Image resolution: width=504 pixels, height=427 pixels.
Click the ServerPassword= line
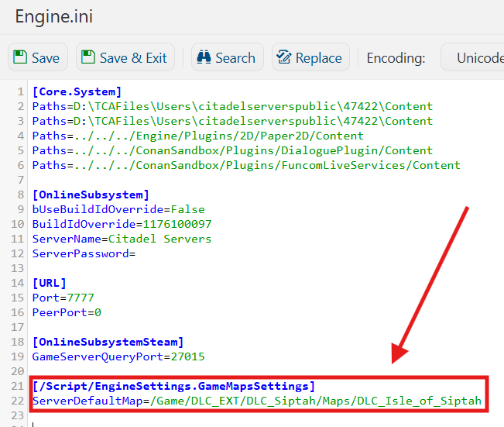(x=84, y=253)
